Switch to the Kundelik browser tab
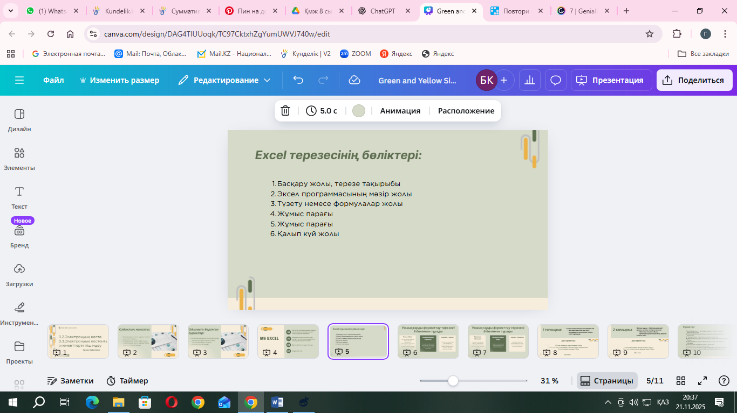This screenshot has height=413, width=737. click(x=118, y=11)
